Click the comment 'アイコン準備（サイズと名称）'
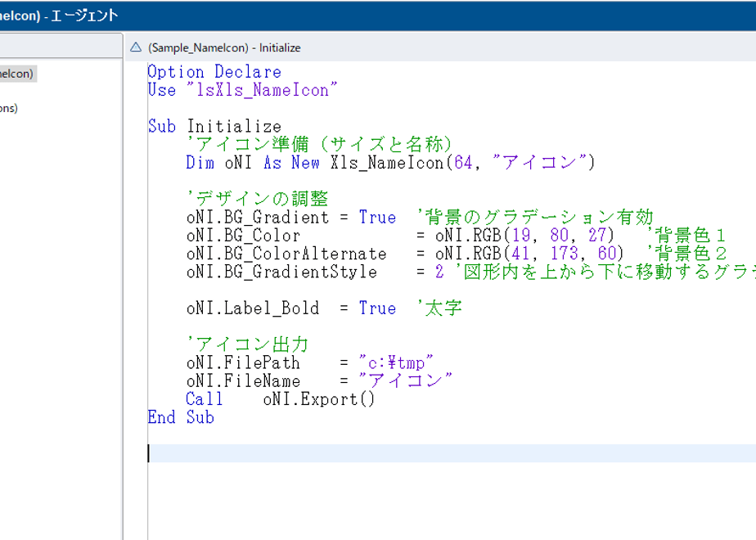 click(319, 144)
